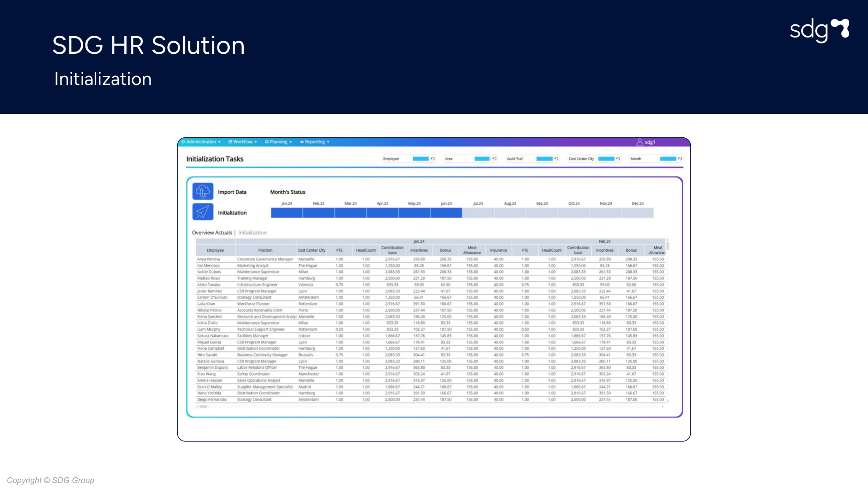Reset the Month filter with its refresh icon

[x=680, y=159]
